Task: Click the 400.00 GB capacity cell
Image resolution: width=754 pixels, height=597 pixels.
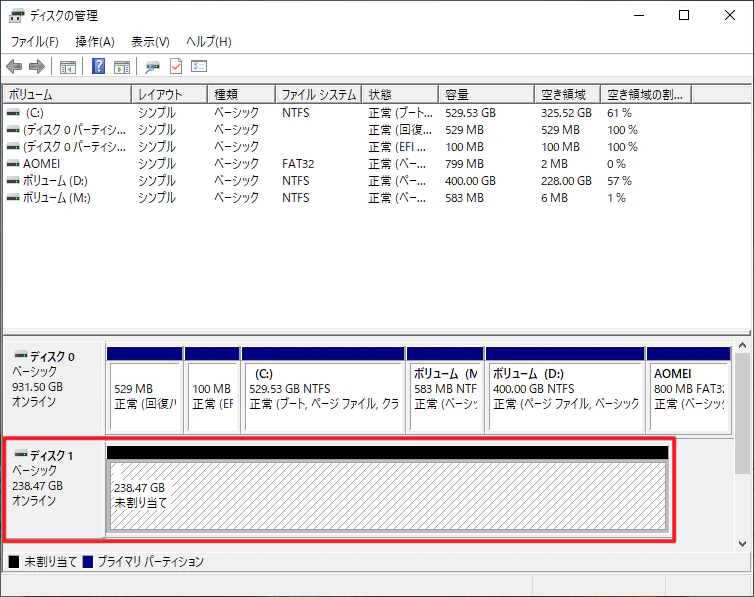Action: pyautogui.click(x=470, y=181)
